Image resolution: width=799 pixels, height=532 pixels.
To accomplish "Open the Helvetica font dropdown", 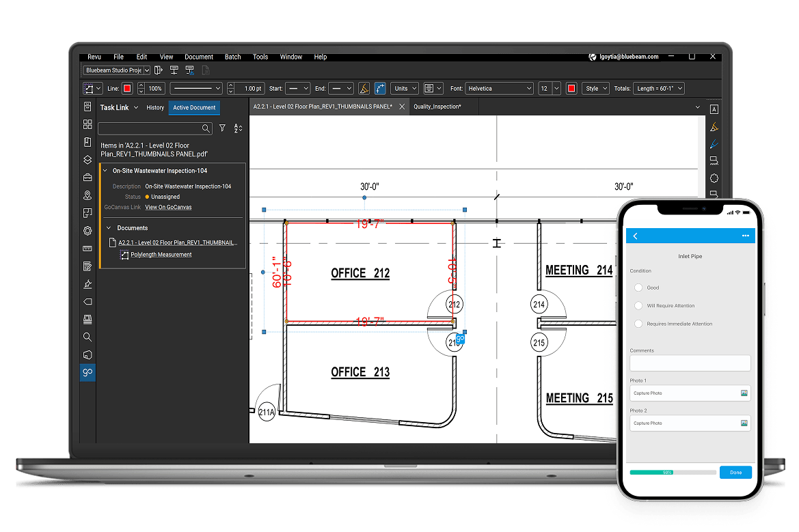I will coord(499,89).
